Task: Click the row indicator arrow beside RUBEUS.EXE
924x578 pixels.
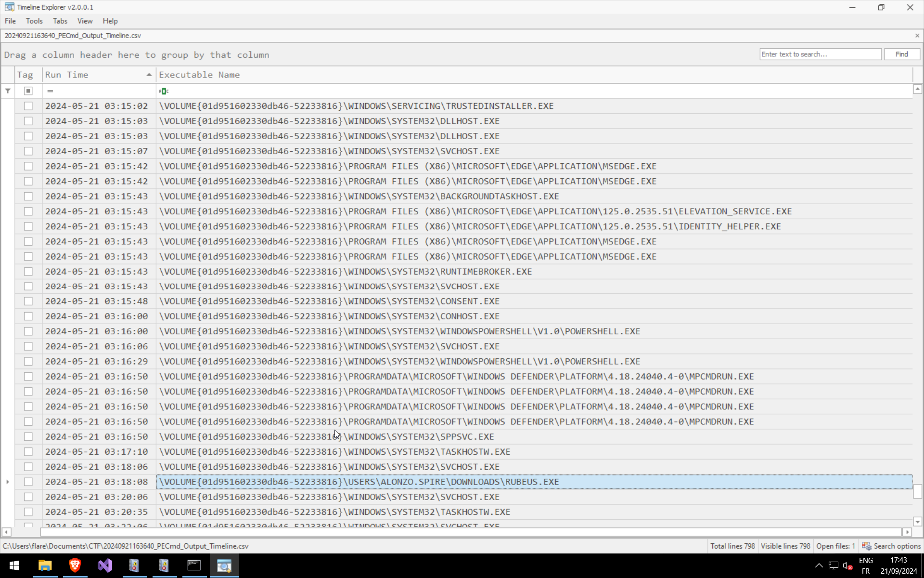Action: 8,482
